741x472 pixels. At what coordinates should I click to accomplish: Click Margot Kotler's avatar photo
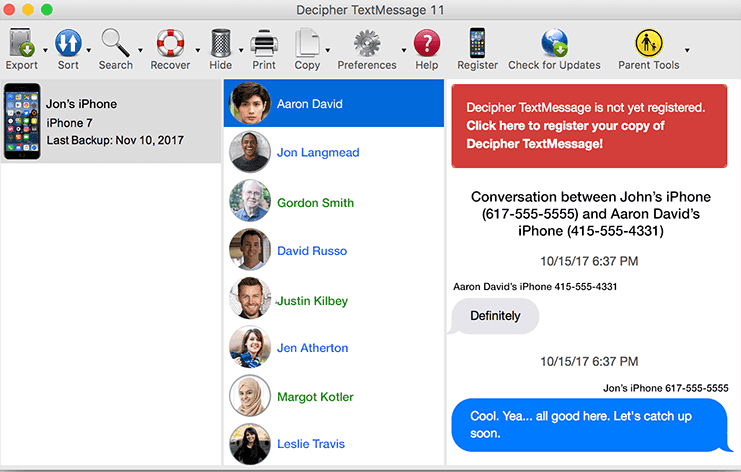pyautogui.click(x=250, y=395)
